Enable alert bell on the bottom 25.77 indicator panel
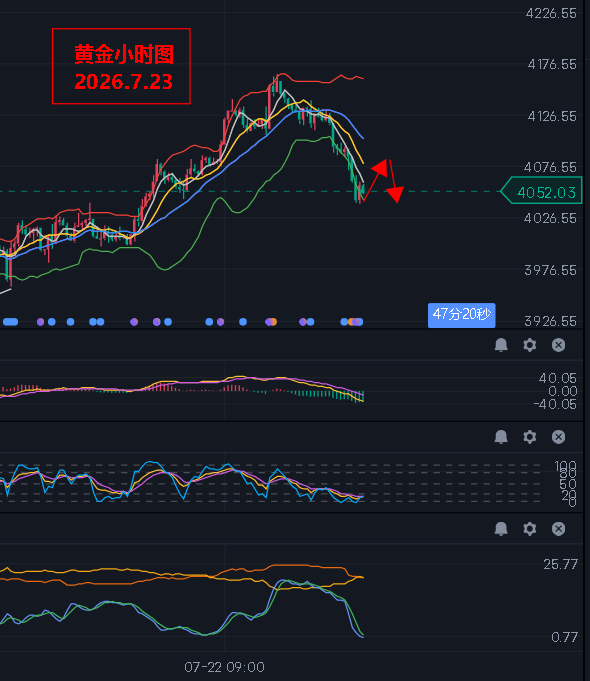 point(501,529)
